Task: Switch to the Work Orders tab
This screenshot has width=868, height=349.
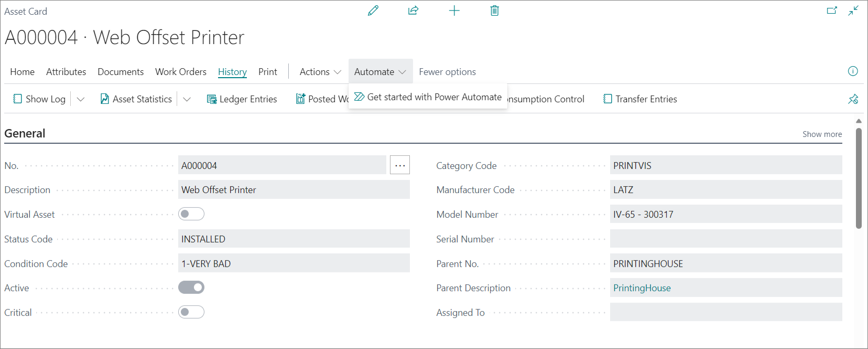Action: (x=180, y=72)
